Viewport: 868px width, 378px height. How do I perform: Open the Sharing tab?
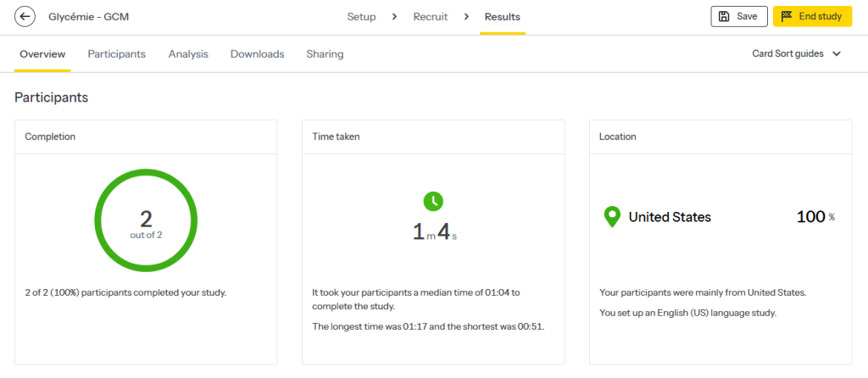[x=325, y=54]
